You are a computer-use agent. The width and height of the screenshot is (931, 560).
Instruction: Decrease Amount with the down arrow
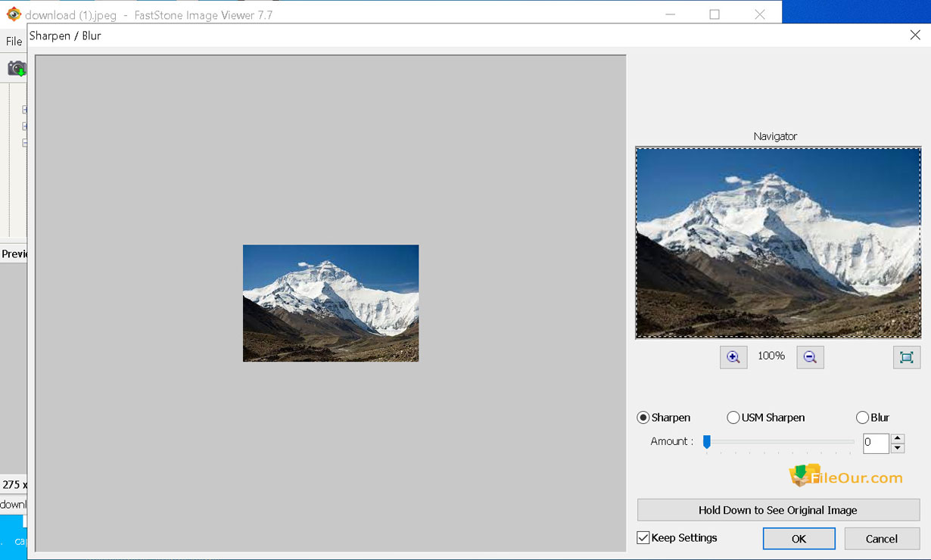(x=898, y=448)
